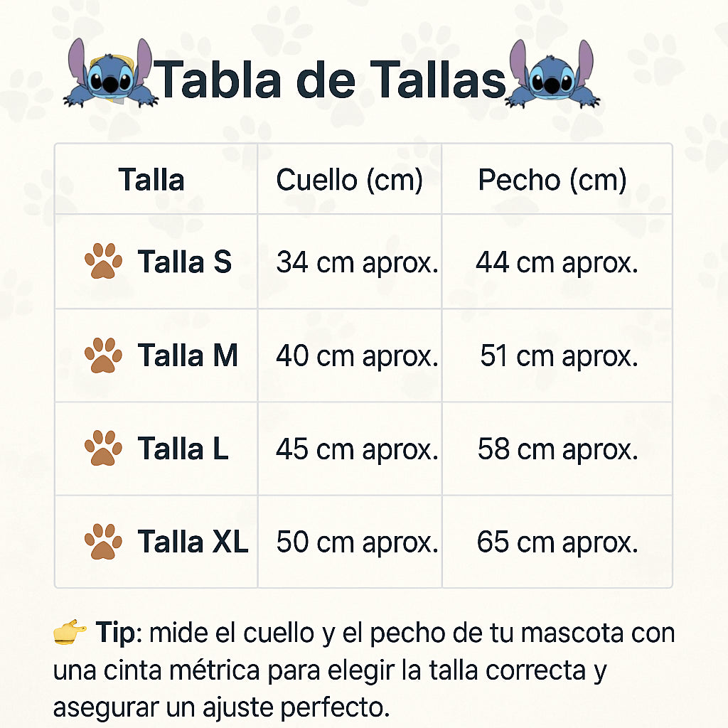Click the Talla XL row label
Image resolution: width=728 pixels, height=728 pixels.
tap(193, 542)
